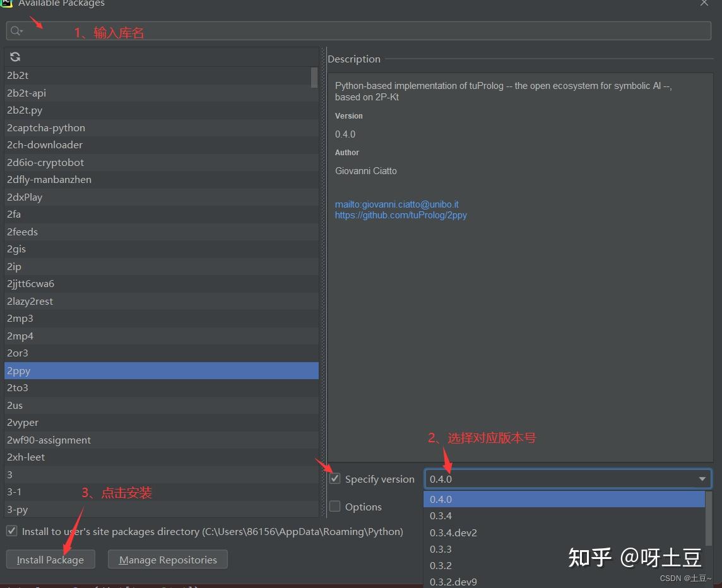
Task: Open the version selection dropdown
Action: 701,478
